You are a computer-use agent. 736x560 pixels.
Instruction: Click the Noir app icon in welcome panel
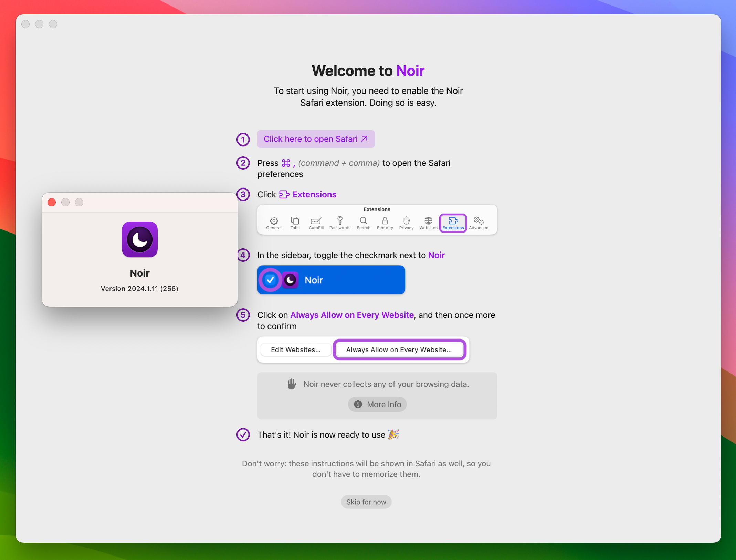tap(139, 240)
